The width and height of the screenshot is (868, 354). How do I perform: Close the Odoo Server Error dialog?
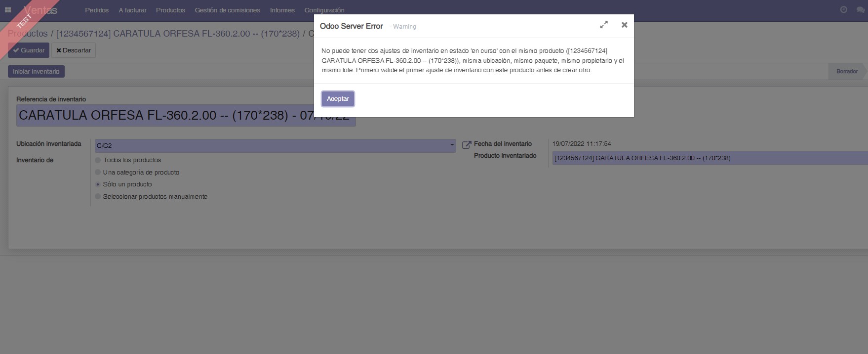click(x=624, y=25)
